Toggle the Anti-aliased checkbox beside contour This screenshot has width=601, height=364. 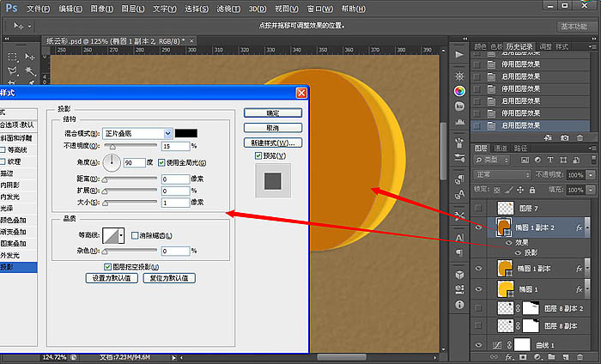135,235
